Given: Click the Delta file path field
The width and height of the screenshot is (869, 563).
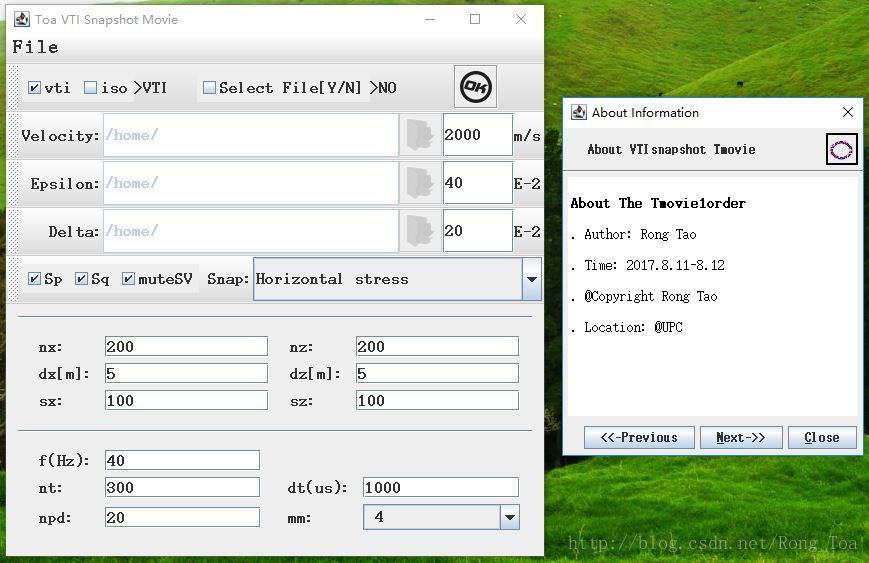Looking at the screenshot, I should coord(251,231).
